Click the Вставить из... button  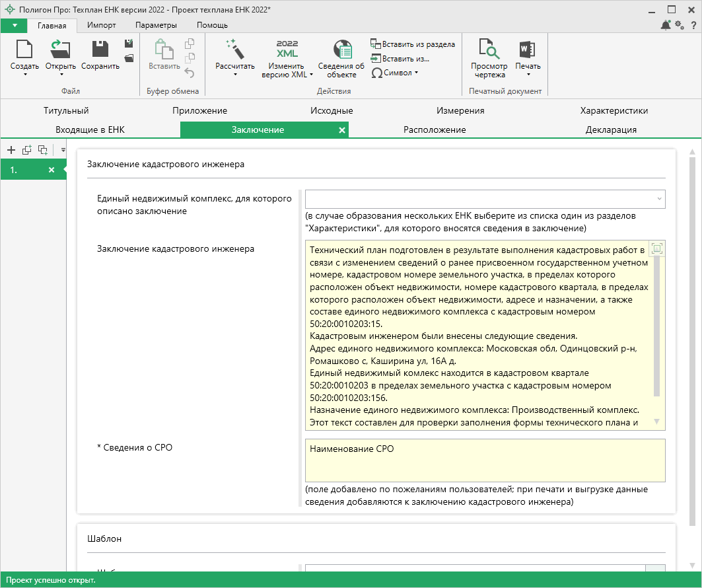(x=400, y=58)
